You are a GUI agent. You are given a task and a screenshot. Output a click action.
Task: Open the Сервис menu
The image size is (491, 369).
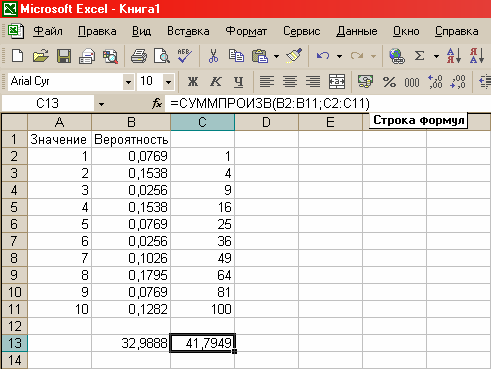click(x=302, y=31)
